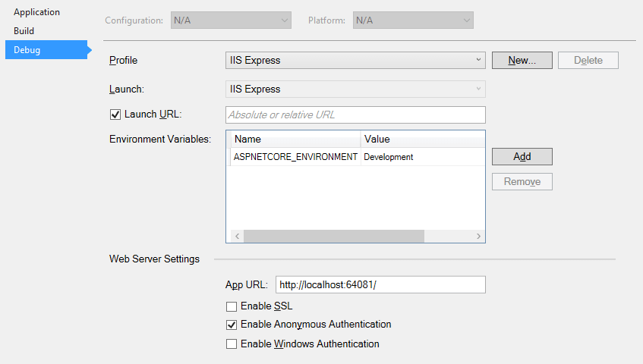Click right arrow of environment variables scrollbar
This screenshot has width=643, height=364.
point(478,237)
